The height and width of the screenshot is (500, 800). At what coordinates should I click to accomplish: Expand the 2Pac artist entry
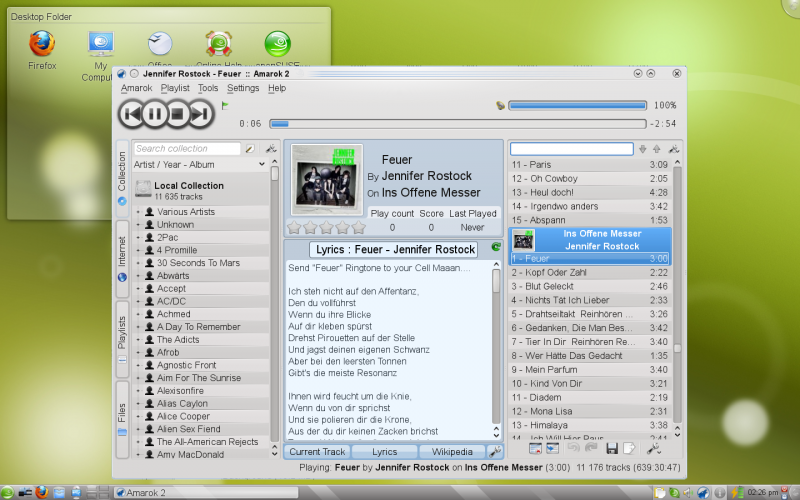point(138,237)
